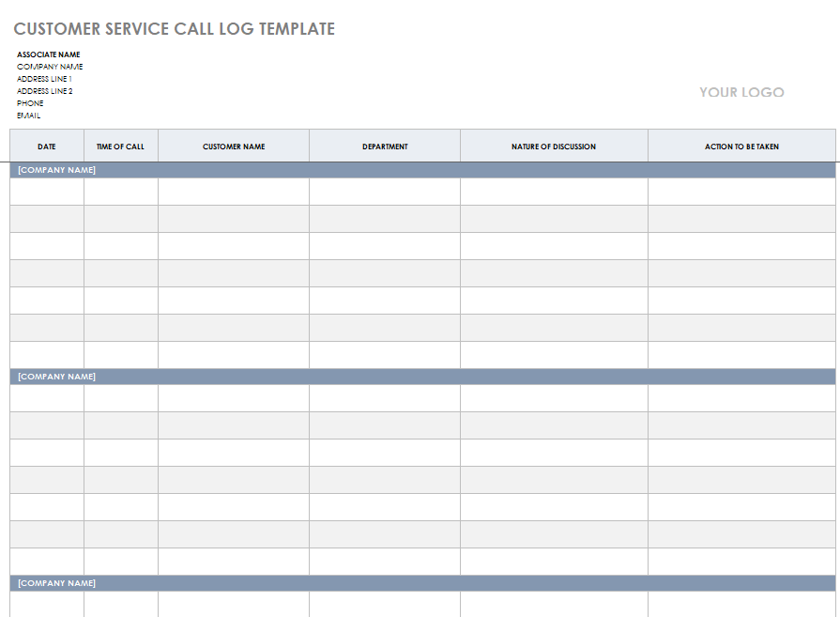The height and width of the screenshot is (617, 840).
Task: Choose the NATURE OF DISCUSSION column header
Action: [x=554, y=147]
